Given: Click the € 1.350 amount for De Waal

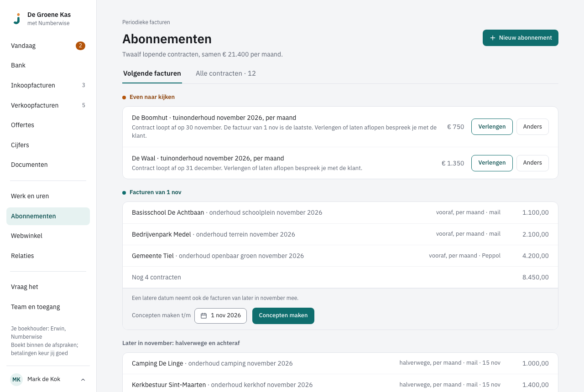Looking at the screenshot, I should pyautogui.click(x=453, y=163).
